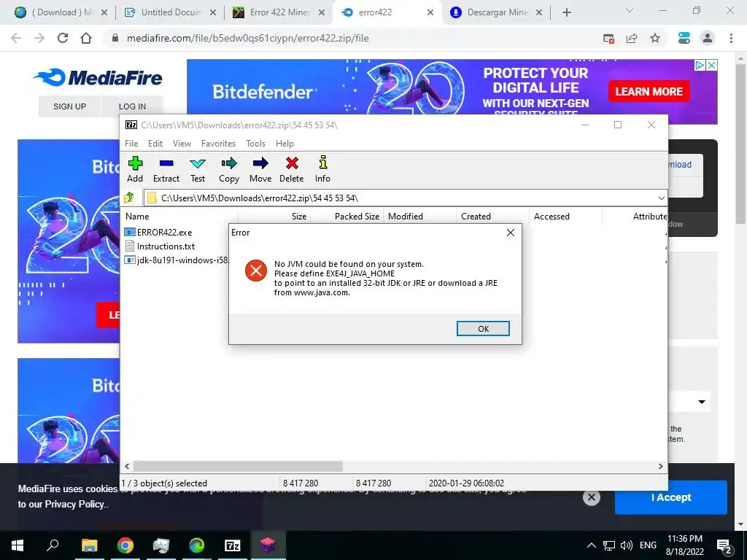Click the browser back arrow
This screenshot has height=560, width=747.
[x=16, y=38]
